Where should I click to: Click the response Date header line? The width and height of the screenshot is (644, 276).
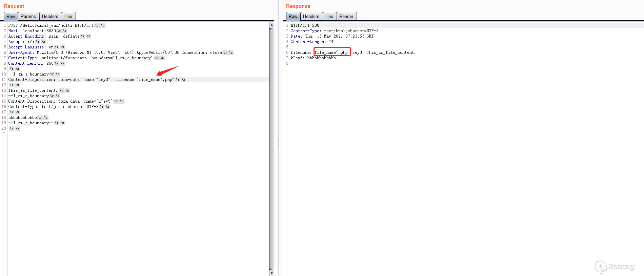pos(332,36)
